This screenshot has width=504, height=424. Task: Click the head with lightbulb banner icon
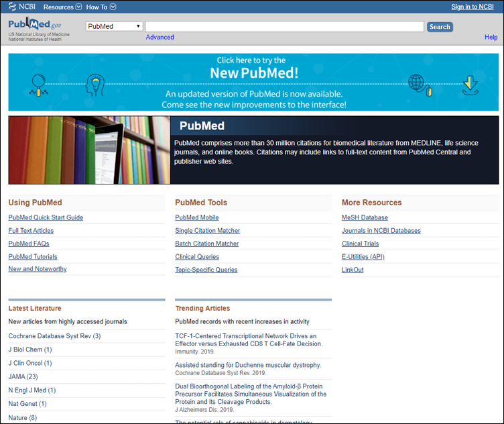(x=95, y=85)
